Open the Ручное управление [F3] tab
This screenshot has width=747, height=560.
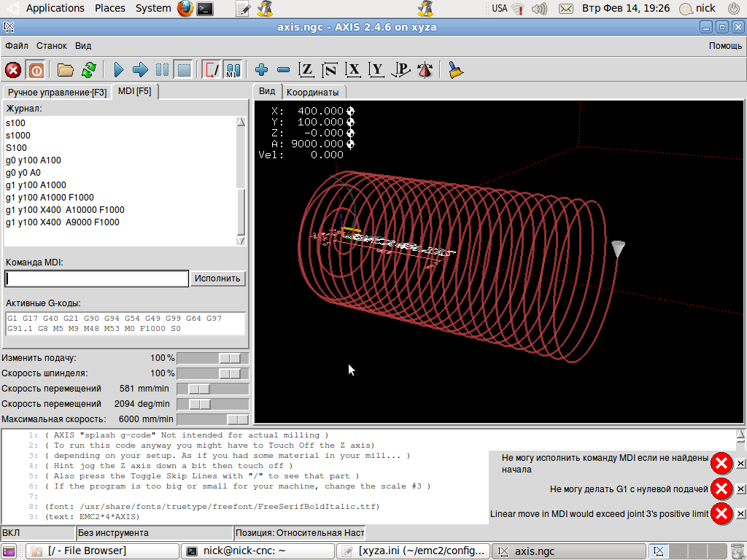pos(57,93)
